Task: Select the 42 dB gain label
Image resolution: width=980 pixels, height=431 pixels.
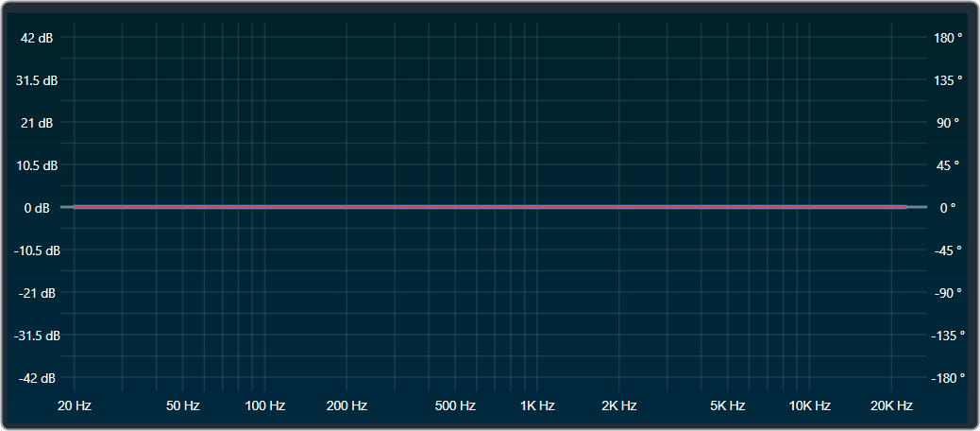Action: tap(37, 38)
